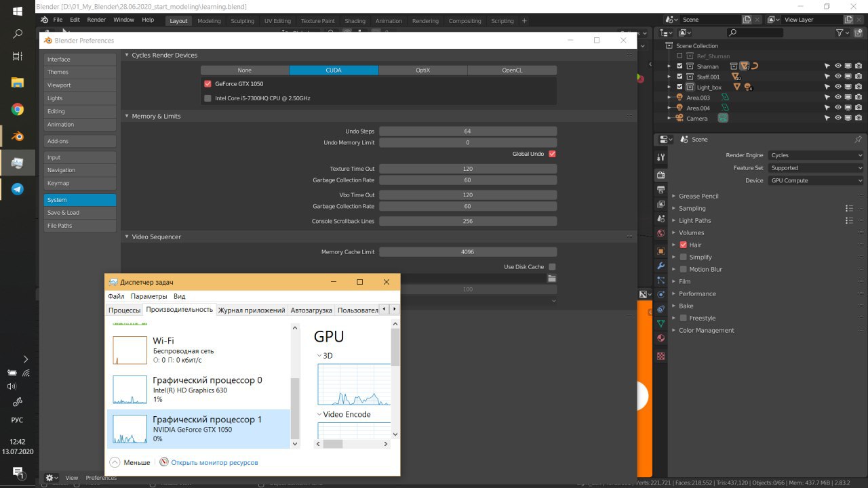Collapse the Memory & Limits section
This screenshot has height=488, width=868.
coord(127,116)
